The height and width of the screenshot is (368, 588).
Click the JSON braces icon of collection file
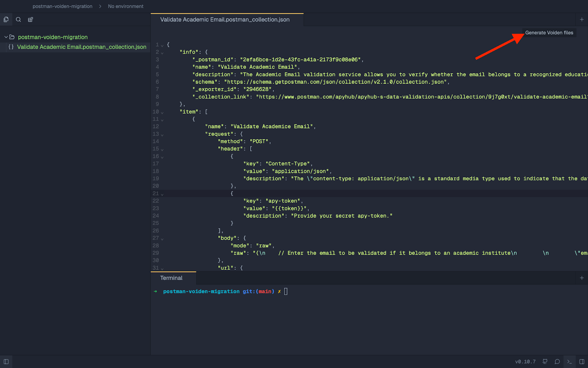coord(11,47)
